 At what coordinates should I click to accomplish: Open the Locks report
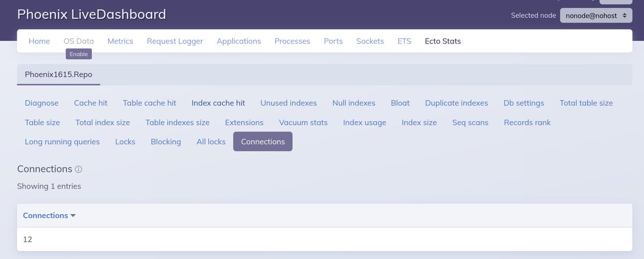(125, 141)
